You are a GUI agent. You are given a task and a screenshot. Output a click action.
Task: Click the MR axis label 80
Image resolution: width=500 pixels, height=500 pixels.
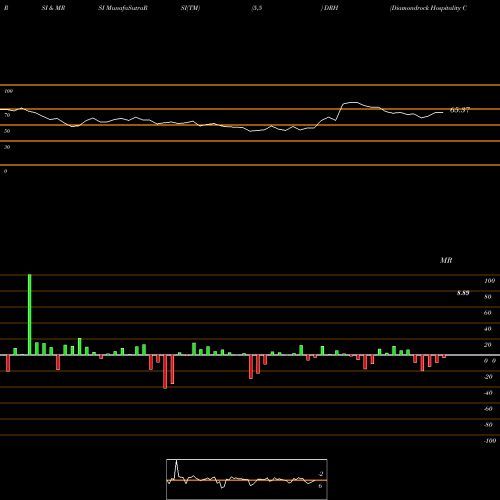pyautogui.click(x=488, y=297)
